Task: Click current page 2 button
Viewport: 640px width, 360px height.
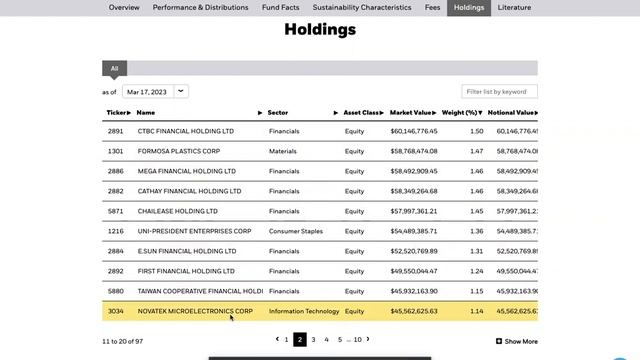Action: pos(300,340)
